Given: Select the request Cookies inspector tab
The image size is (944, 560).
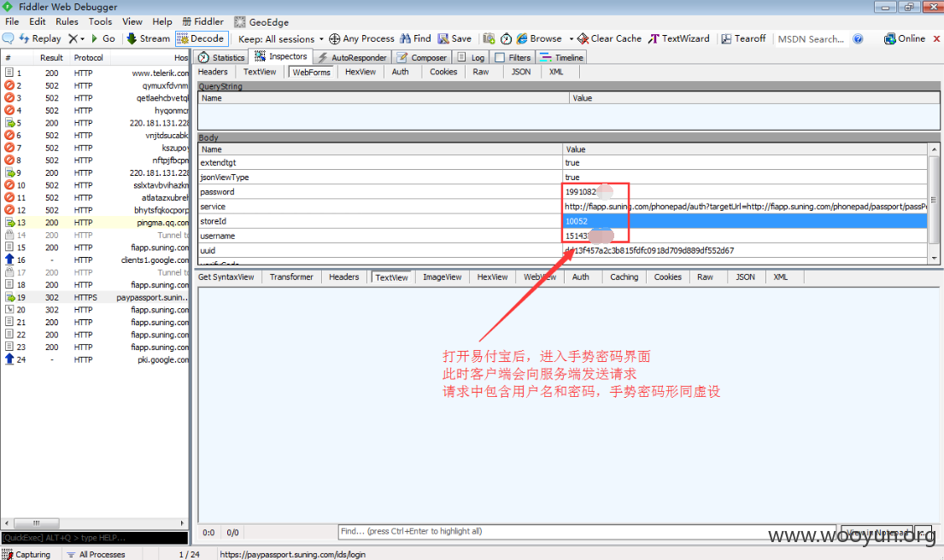Looking at the screenshot, I should pyautogui.click(x=443, y=72).
